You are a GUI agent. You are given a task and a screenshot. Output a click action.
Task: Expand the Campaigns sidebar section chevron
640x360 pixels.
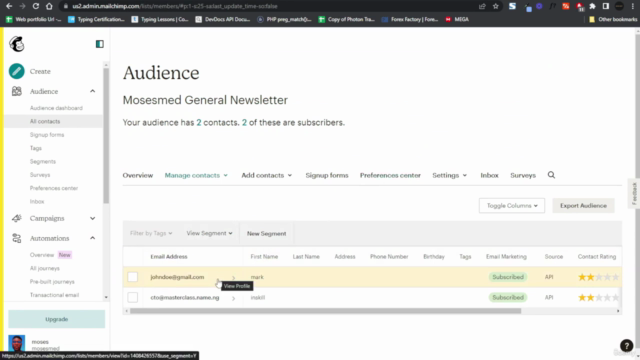tap(93, 218)
